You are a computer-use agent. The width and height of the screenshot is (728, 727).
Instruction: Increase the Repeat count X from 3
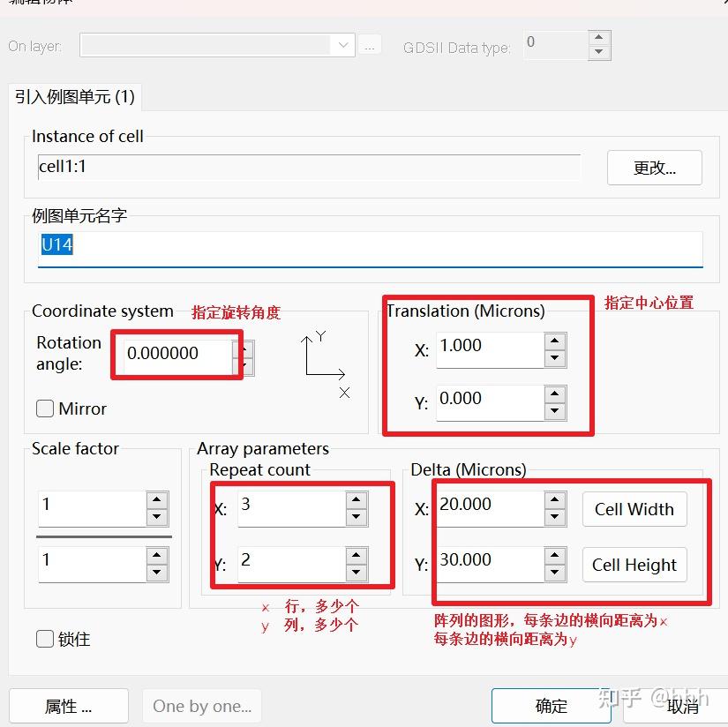pos(356,498)
